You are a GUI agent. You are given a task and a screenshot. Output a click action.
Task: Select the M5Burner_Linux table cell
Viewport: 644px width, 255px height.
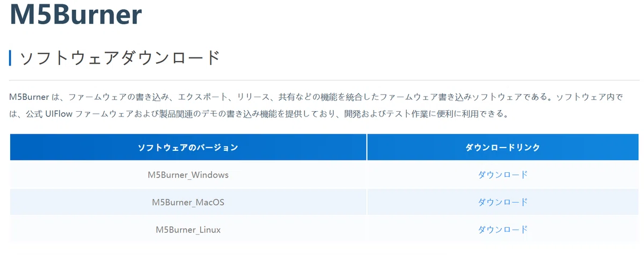point(188,229)
